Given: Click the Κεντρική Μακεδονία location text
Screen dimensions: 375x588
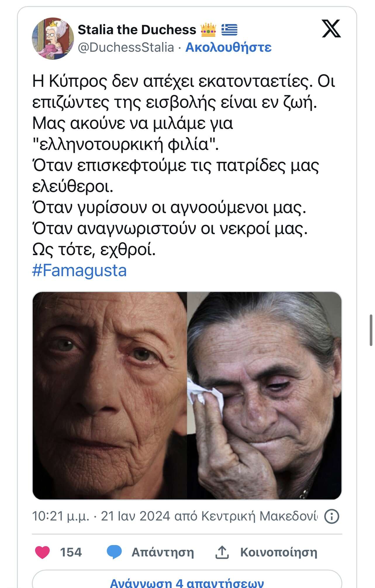Looking at the screenshot, I should (x=259, y=516).
